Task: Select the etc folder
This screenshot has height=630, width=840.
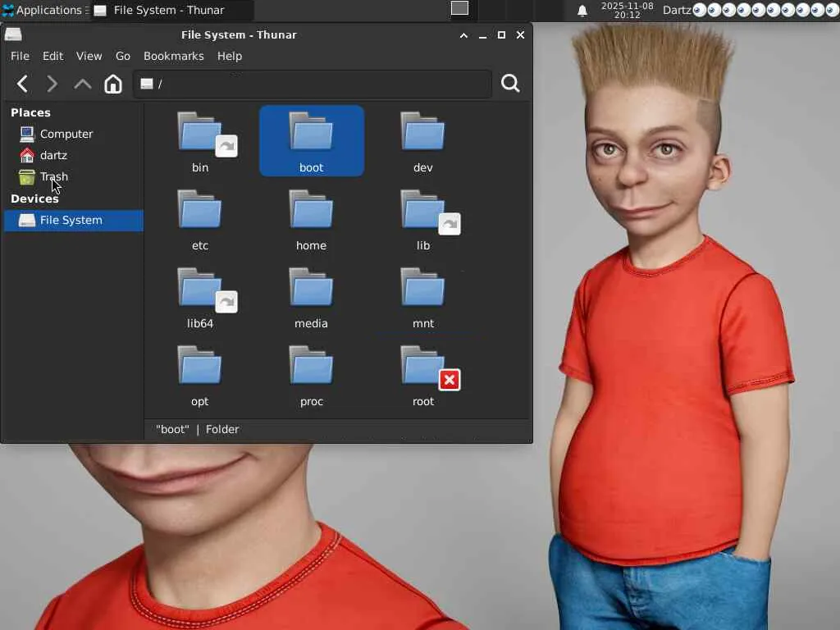Action: tap(200, 220)
